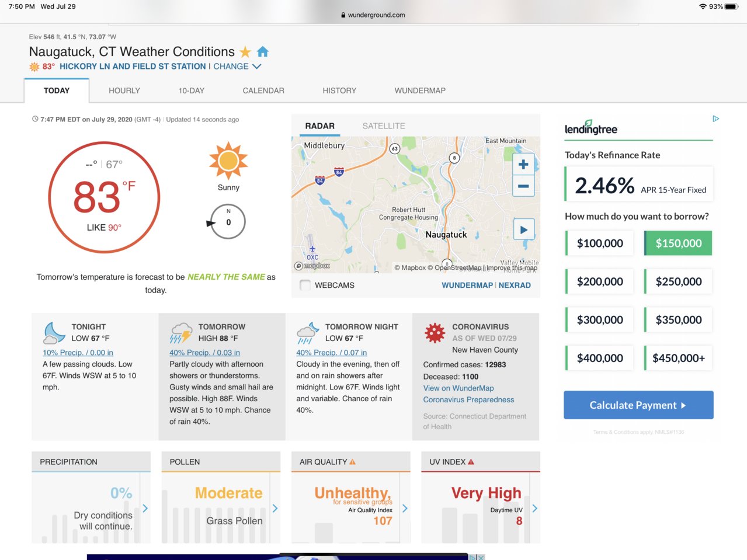Click the route 63 marker on map
This screenshot has height=560, width=747.
[x=395, y=149]
